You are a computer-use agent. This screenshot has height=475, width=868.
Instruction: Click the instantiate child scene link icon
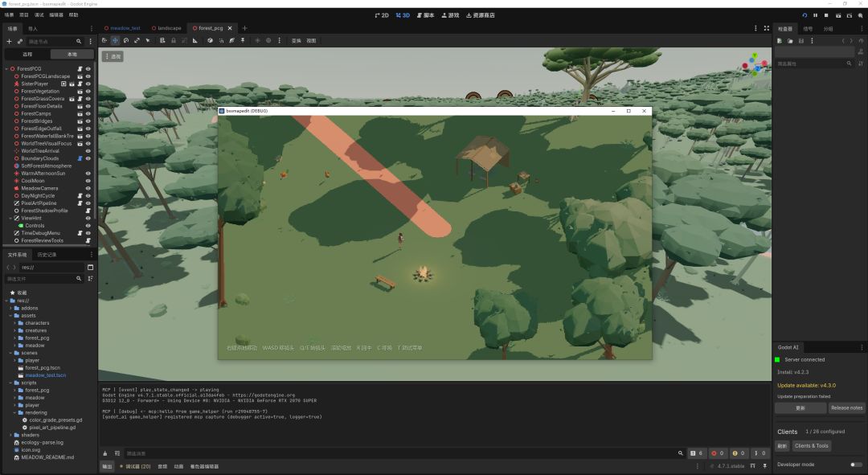click(x=20, y=42)
